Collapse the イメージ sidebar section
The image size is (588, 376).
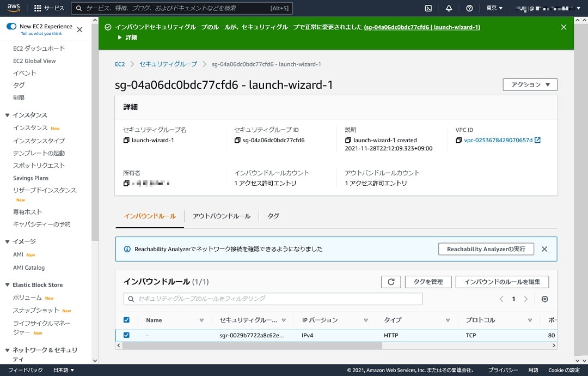7,241
